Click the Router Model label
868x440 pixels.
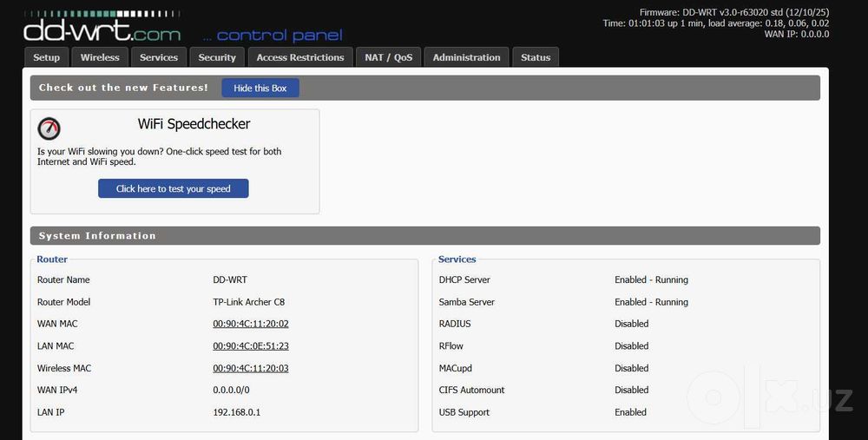[63, 302]
